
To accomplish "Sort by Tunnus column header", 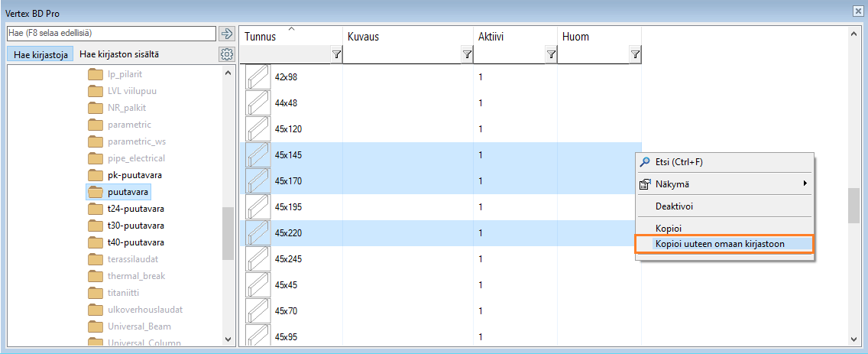I will click(261, 37).
